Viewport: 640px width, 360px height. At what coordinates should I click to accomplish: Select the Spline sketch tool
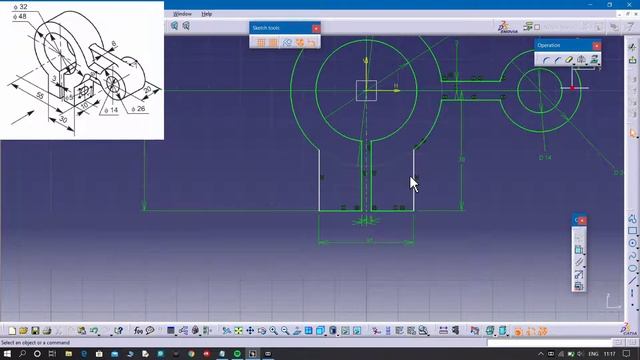(632, 256)
